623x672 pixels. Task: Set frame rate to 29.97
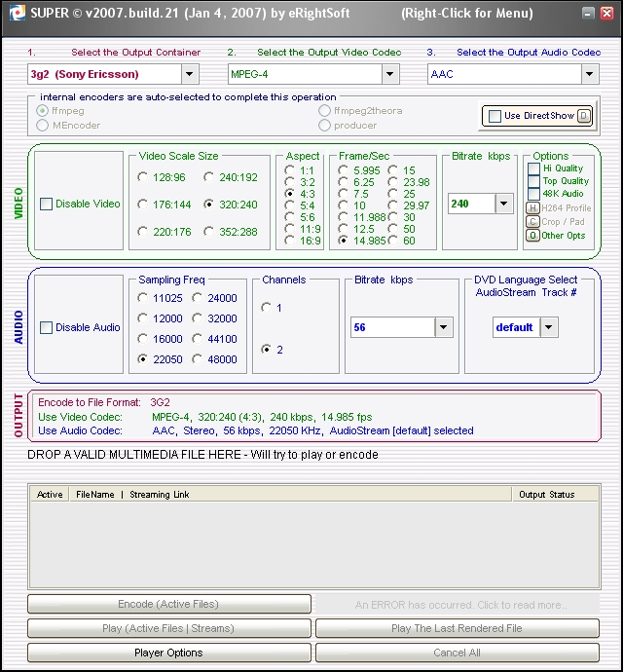(x=392, y=205)
